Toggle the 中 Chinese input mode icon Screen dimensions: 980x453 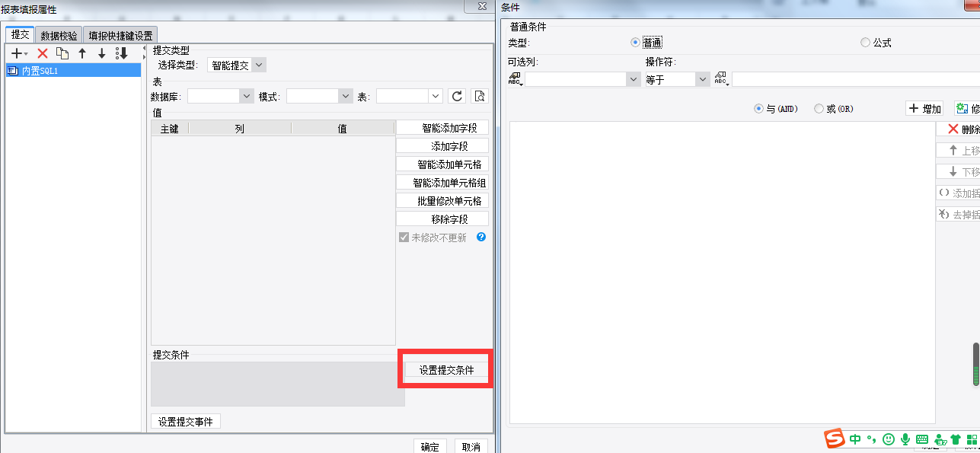pyautogui.click(x=856, y=439)
